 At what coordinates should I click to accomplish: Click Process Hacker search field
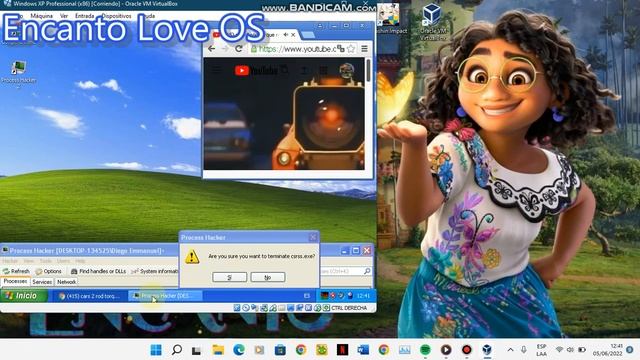341,271
